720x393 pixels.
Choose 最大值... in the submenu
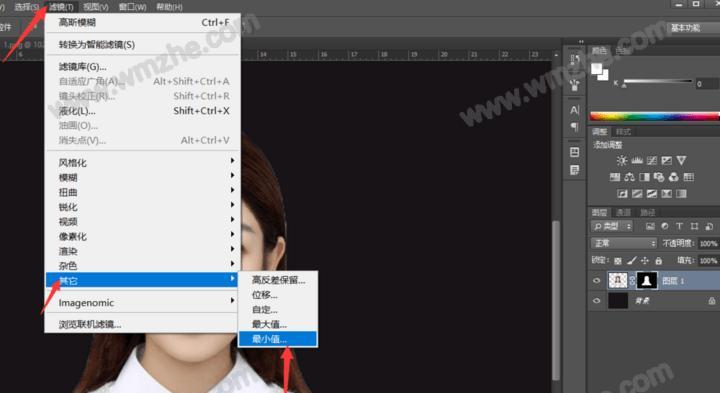[x=277, y=324]
